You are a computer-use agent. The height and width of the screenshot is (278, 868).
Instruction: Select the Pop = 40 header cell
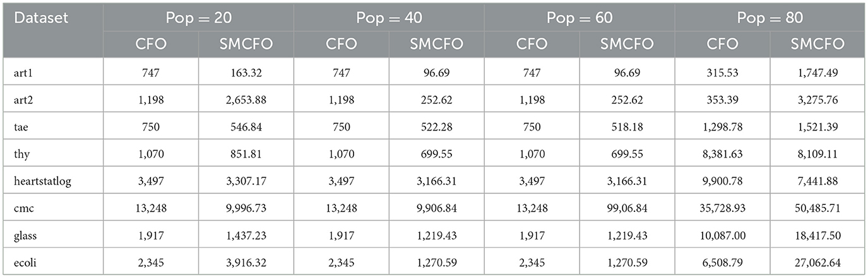(389, 18)
